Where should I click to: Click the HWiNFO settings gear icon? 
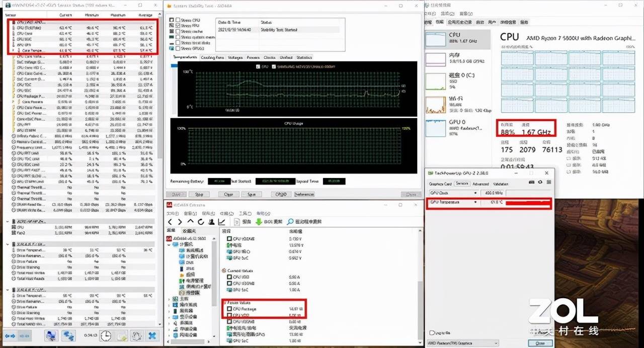137,336
